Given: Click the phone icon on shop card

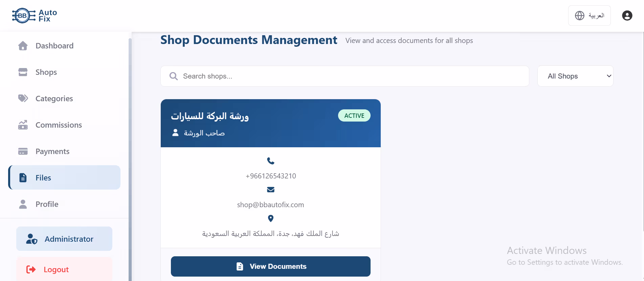Looking at the screenshot, I should pos(271,161).
